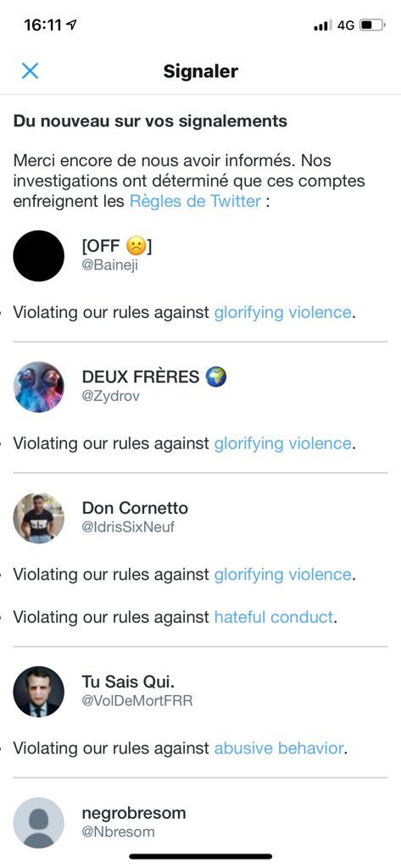Tap Don Cornetto's profile avatar
The image size is (401, 868).
(x=39, y=518)
